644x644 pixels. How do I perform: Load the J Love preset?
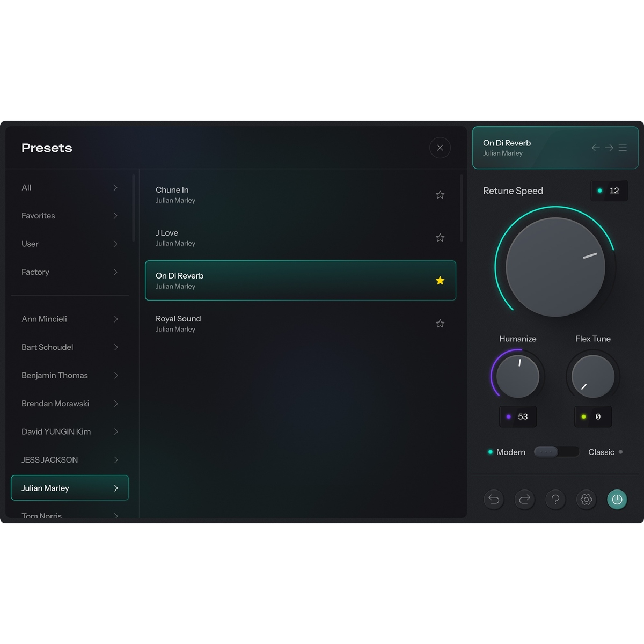(301, 238)
